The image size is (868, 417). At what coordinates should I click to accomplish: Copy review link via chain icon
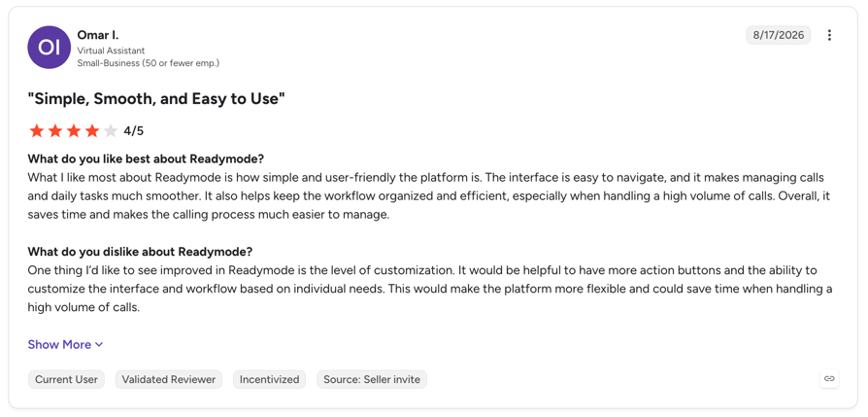coord(829,379)
